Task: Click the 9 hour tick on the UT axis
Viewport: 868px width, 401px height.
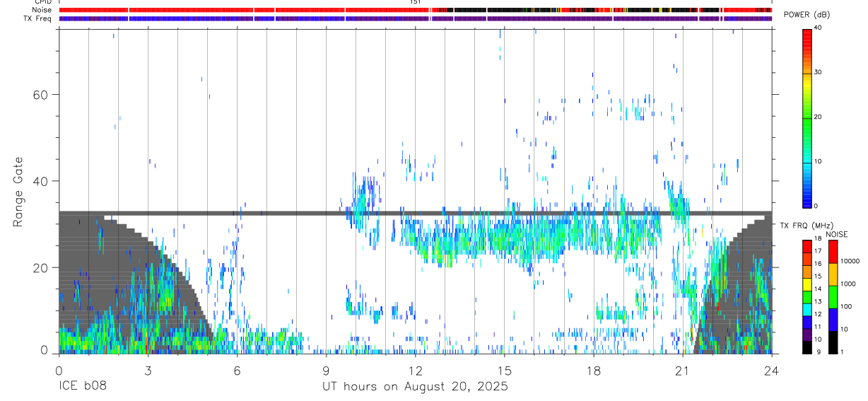Action: [x=326, y=371]
